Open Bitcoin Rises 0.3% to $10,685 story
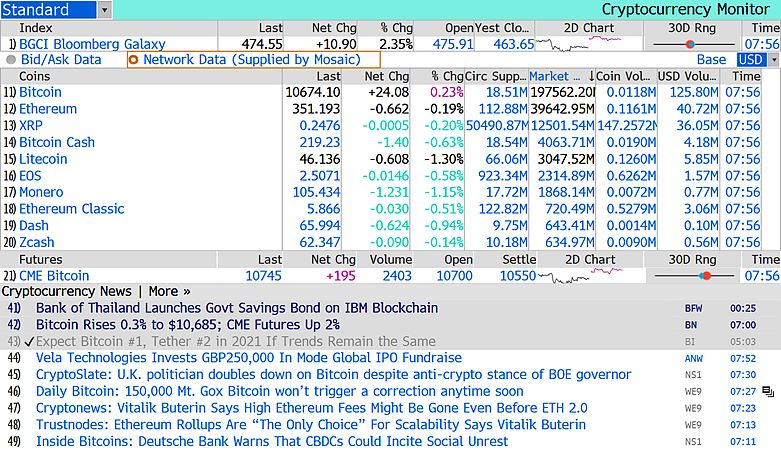 click(188, 324)
